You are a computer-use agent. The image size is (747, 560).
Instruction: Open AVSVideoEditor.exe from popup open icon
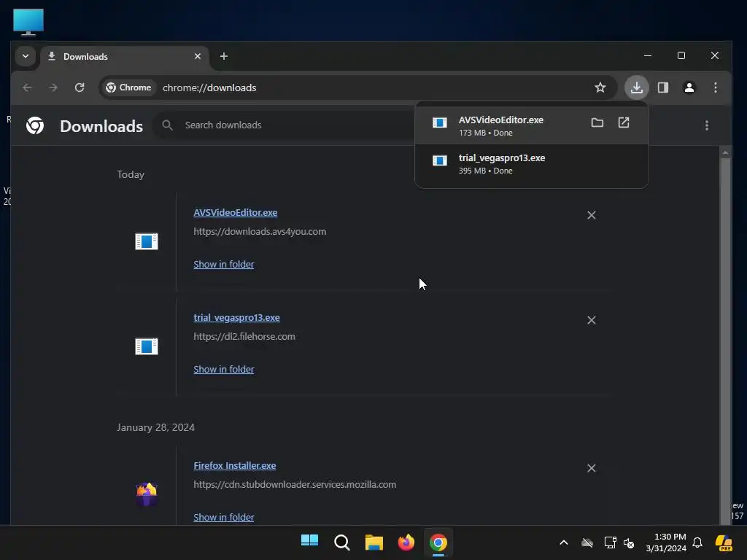(624, 122)
